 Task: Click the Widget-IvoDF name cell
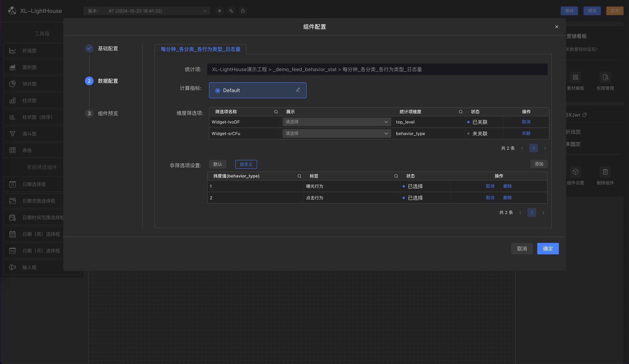click(x=244, y=122)
